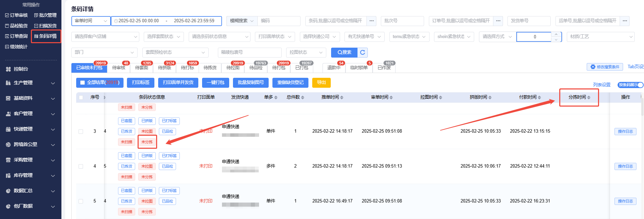Click the sort icon on 分拣时间 column
The width and height of the screenshot is (644, 219).
[x=589, y=97]
